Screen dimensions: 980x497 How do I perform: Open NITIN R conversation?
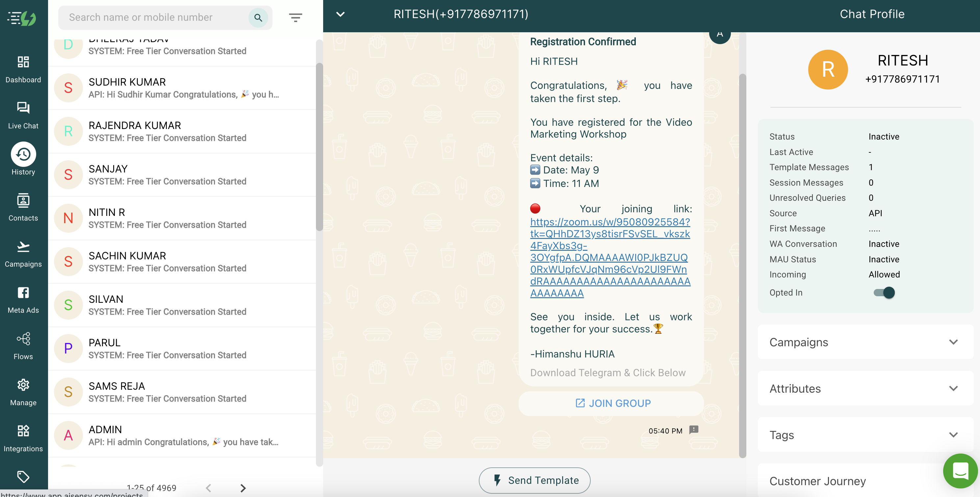click(182, 218)
